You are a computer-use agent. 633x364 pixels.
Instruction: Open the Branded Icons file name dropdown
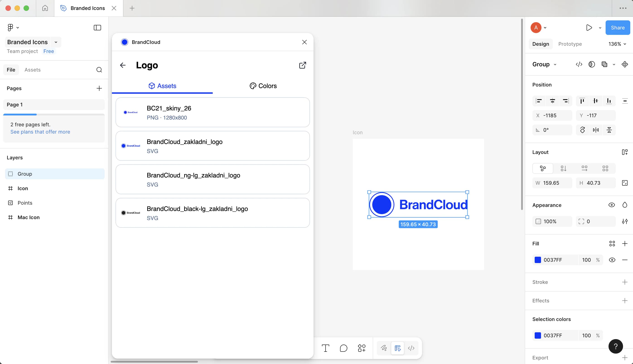[56, 42]
